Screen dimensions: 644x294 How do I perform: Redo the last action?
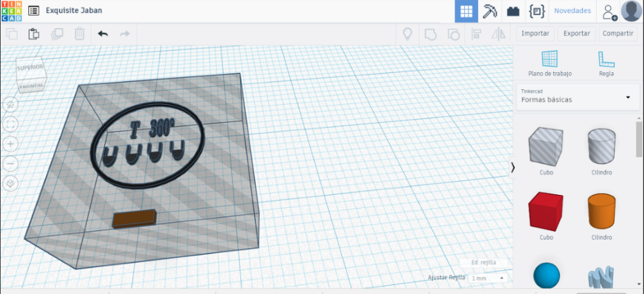pyautogui.click(x=125, y=33)
